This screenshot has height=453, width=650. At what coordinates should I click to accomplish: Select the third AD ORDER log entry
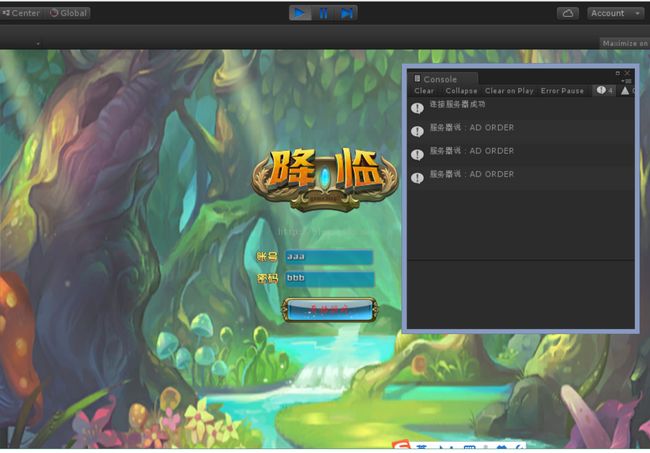521,178
